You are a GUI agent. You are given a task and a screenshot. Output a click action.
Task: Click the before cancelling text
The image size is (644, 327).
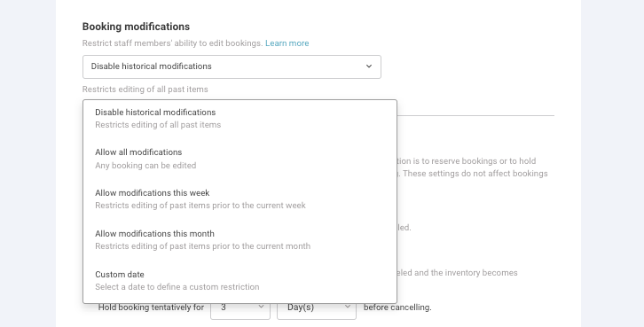click(397, 308)
